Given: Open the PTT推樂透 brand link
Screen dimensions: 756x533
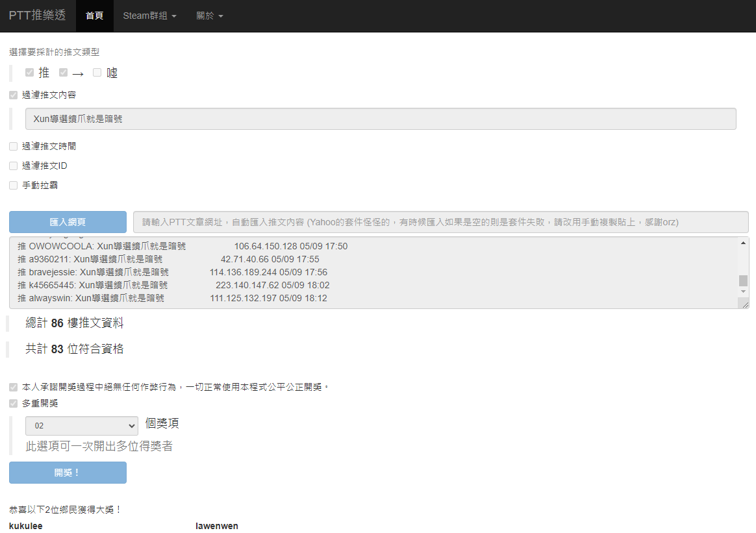Looking at the screenshot, I should click(x=37, y=16).
